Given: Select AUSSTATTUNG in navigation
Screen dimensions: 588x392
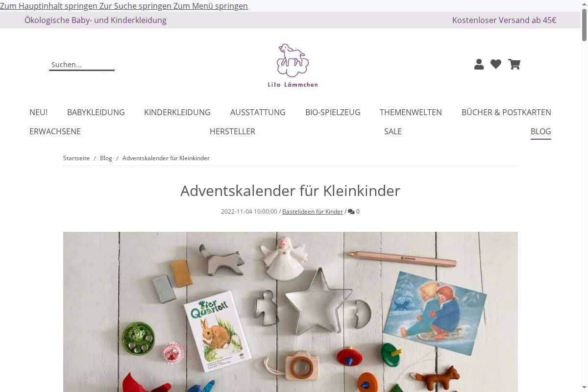Looking at the screenshot, I should 258,112.
